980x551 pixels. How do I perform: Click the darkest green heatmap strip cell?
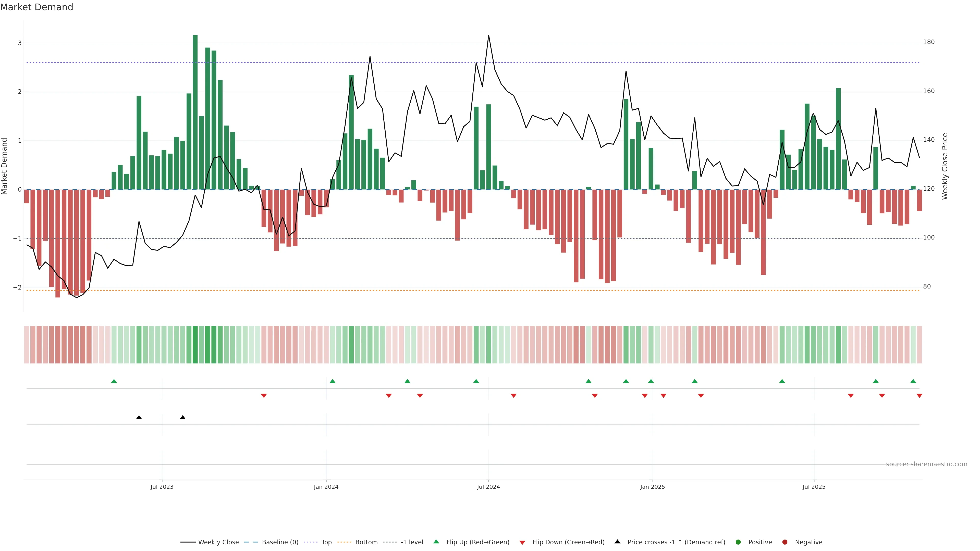point(195,344)
